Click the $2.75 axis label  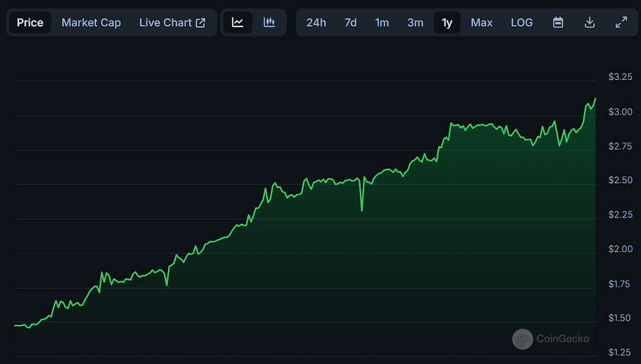(620, 146)
